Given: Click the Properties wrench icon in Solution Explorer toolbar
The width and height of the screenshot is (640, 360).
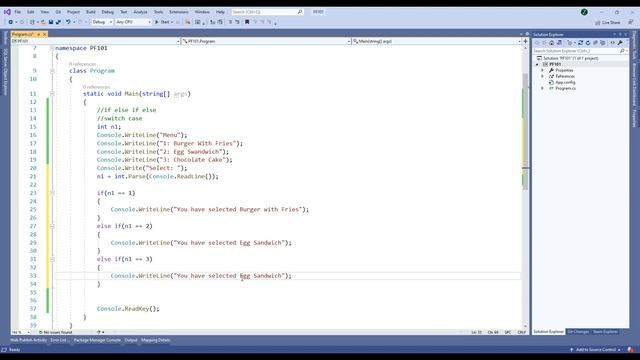Looking at the screenshot, I should pos(620,43).
